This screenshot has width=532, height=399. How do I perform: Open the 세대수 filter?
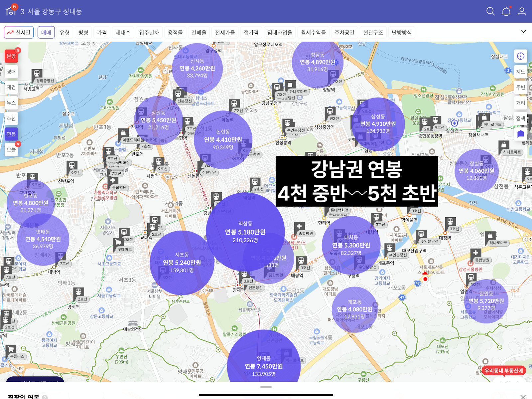[123, 32]
